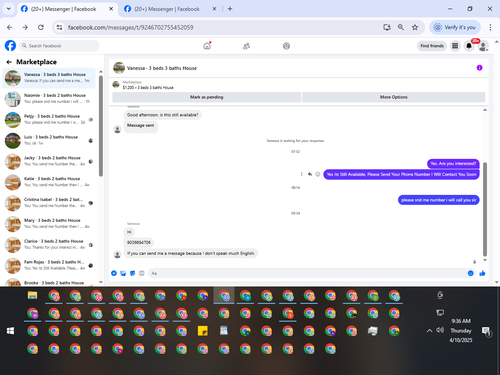Open Luis 3 beds 2 baths chat
500x375 pixels.
point(49,140)
